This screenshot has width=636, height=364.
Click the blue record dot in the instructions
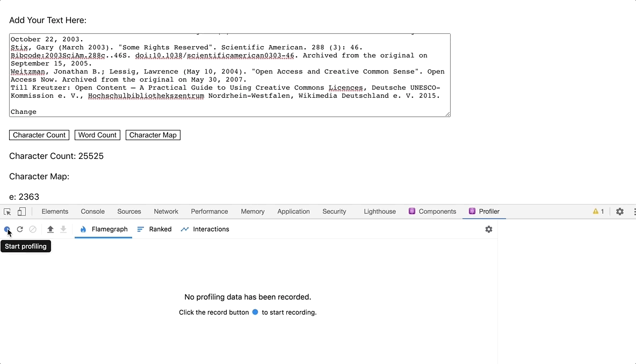pyautogui.click(x=255, y=312)
